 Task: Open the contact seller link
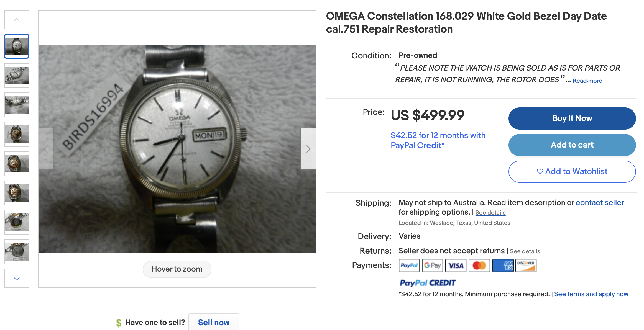(600, 203)
